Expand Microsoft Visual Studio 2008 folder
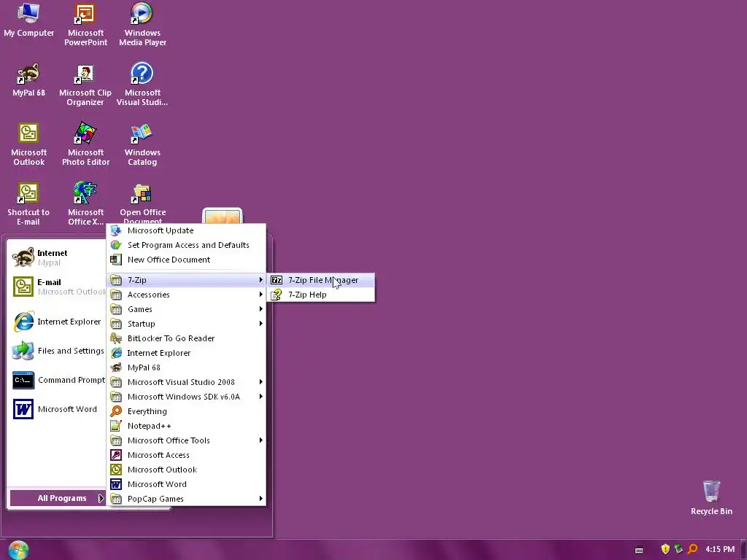The image size is (747, 560). tap(187, 382)
